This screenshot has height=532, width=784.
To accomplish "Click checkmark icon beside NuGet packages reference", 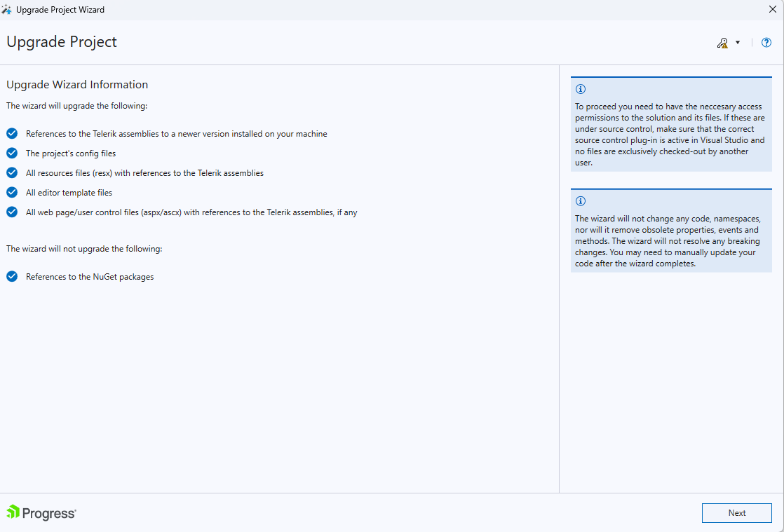I will click(x=12, y=276).
